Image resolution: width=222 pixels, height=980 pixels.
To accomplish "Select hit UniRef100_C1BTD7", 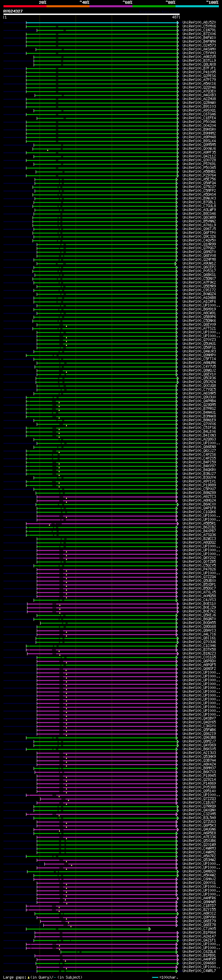I will [x=199, y=906].
